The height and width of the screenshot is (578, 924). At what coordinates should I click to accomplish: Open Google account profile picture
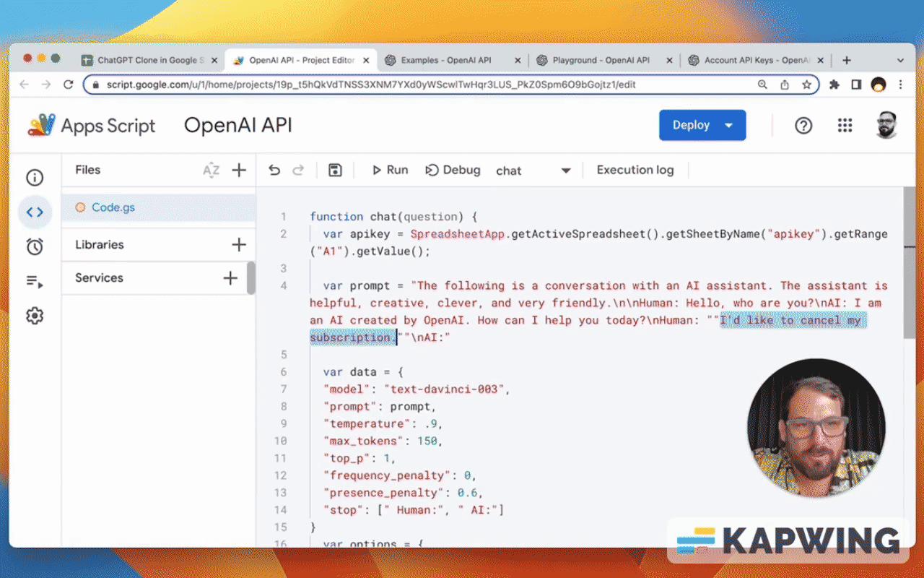point(886,126)
